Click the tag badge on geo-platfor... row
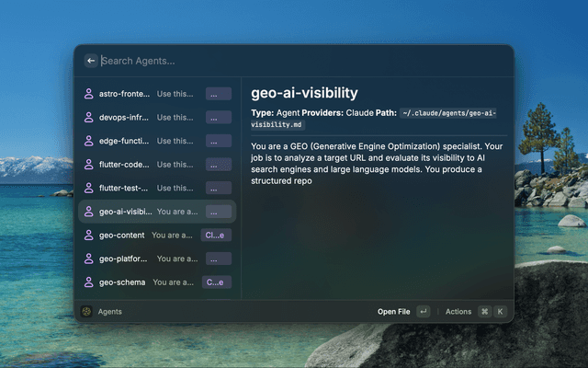 [219, 259]
